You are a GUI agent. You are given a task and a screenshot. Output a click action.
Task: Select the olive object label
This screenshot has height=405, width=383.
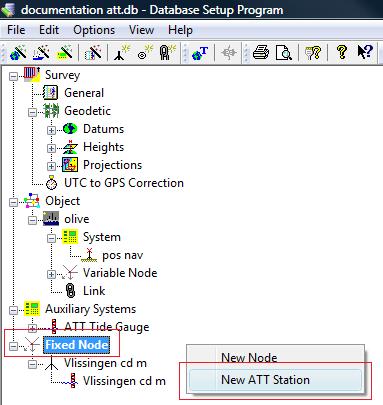(x=77, y=219)
